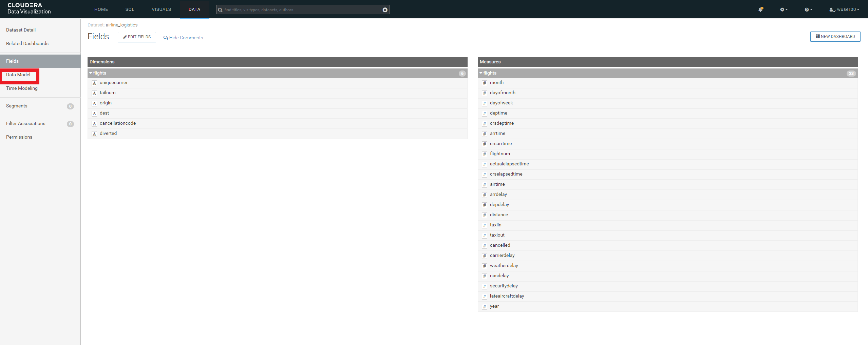868x345 pixels.
Task: Collapse the flights group under Dimensions
Action: (91, 73)
